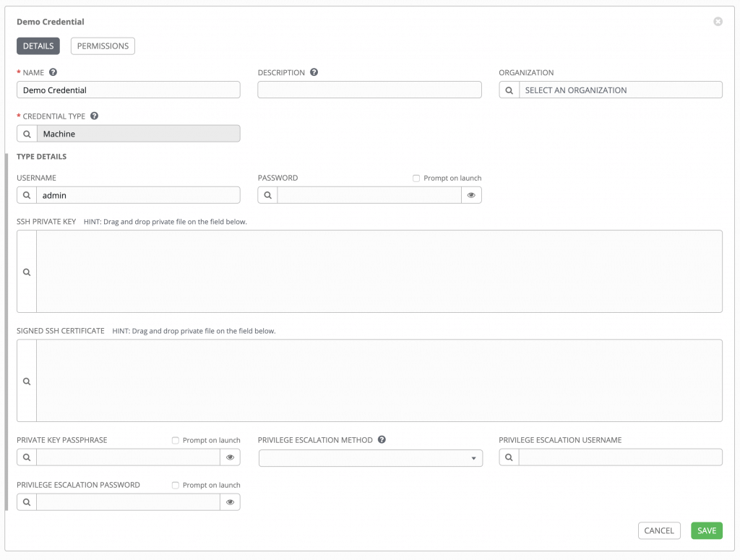740x560 pixels.
Task: Click the Private Key Passphrase input
Action: pos(129,457)
